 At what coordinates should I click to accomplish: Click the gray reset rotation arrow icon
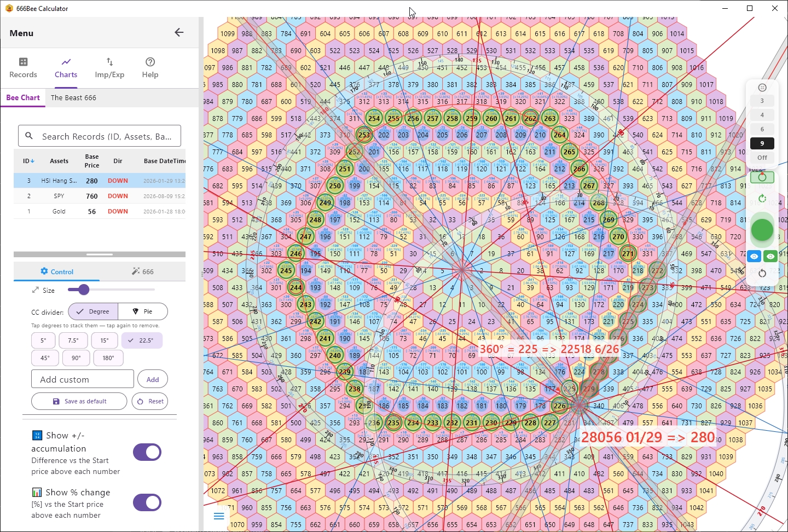[762, 273]
